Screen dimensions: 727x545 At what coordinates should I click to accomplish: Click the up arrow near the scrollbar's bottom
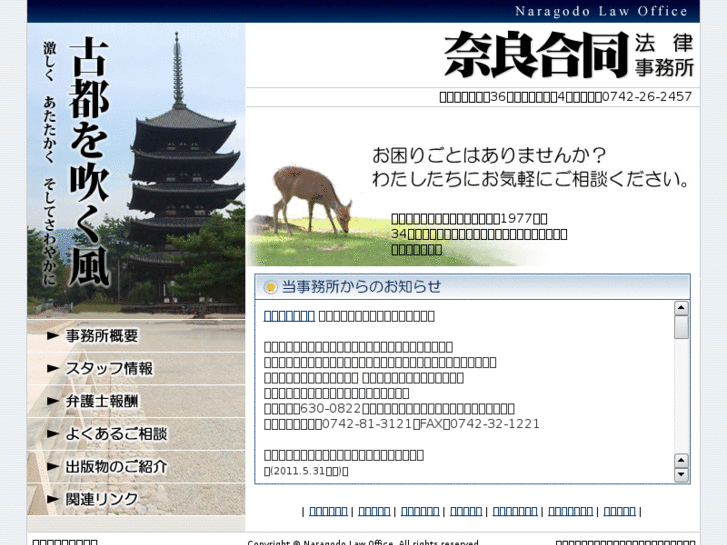click(681, 461)
